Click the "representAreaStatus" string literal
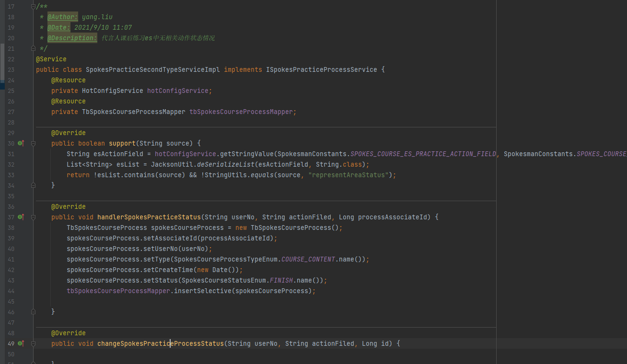 349,175
